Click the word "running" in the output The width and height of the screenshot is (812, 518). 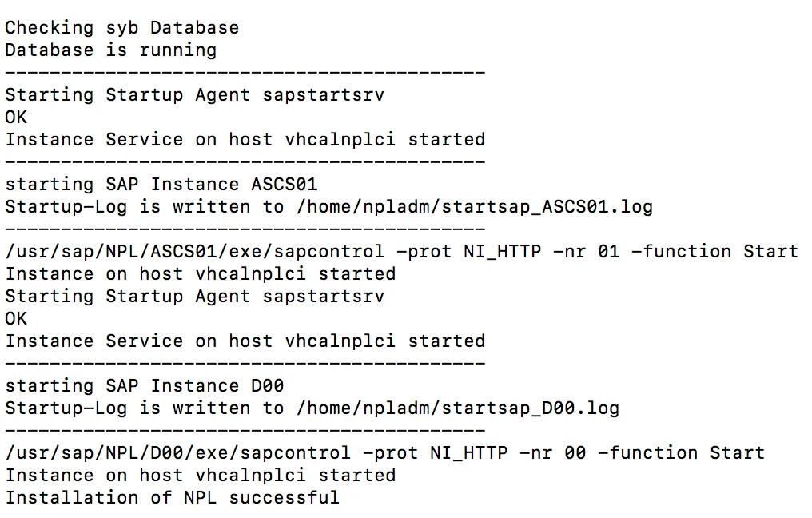[177, 50]
